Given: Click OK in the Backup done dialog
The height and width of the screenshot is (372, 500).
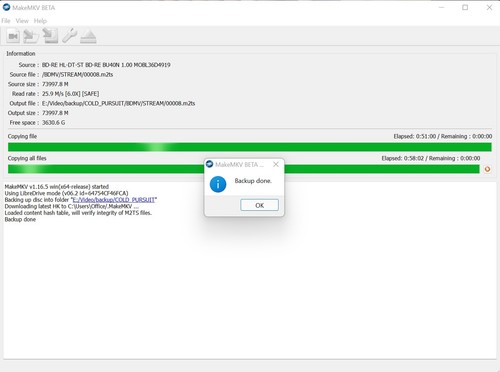Looking at the screenshot, I should 259,205.
